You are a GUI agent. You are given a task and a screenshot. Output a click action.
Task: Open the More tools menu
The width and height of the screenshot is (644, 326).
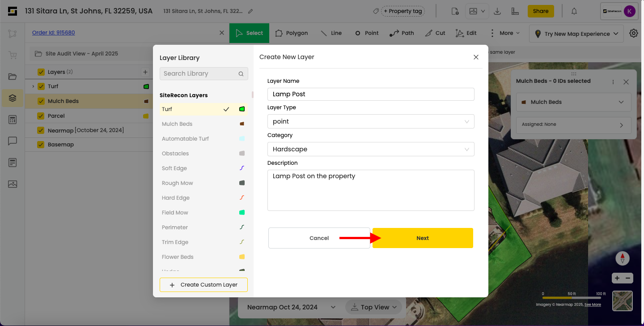tap(505, 33)
